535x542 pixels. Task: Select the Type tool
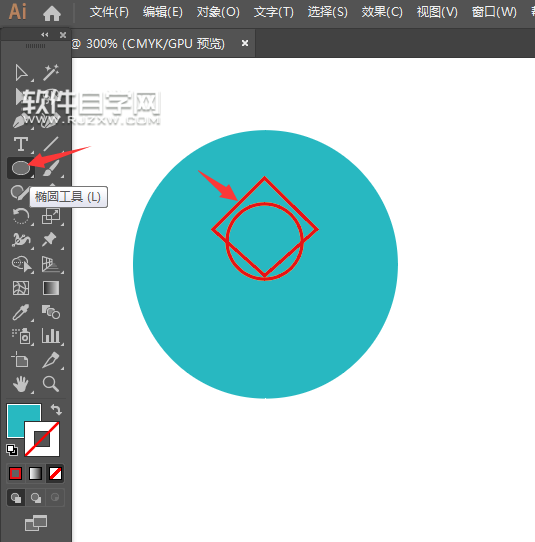click(x=21, y=144)
